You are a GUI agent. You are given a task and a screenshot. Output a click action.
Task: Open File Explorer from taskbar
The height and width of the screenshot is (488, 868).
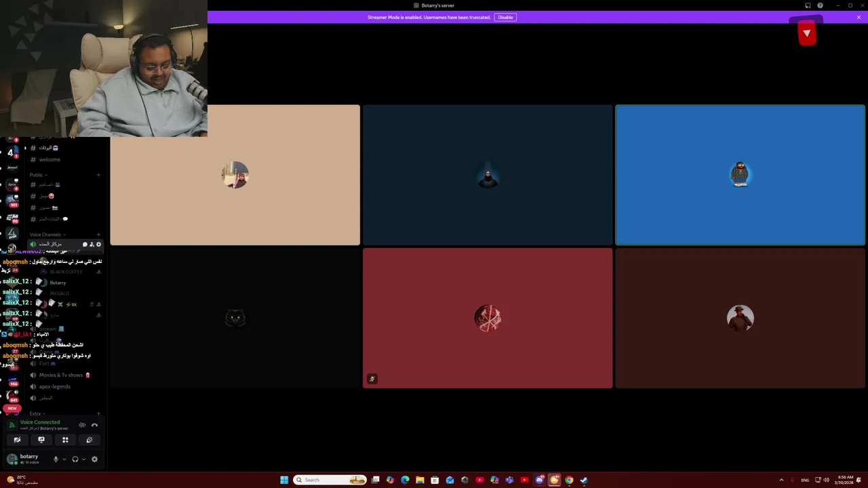[x=420, y=480]
